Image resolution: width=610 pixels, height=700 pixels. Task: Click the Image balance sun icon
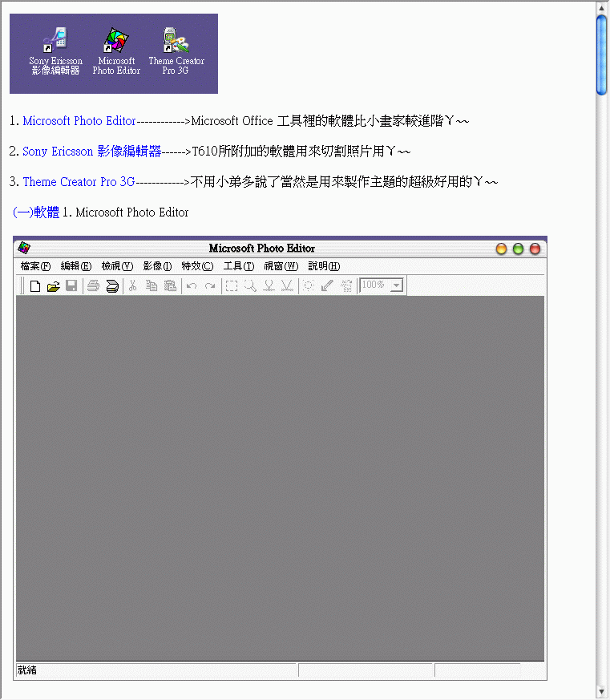point(309,285)
